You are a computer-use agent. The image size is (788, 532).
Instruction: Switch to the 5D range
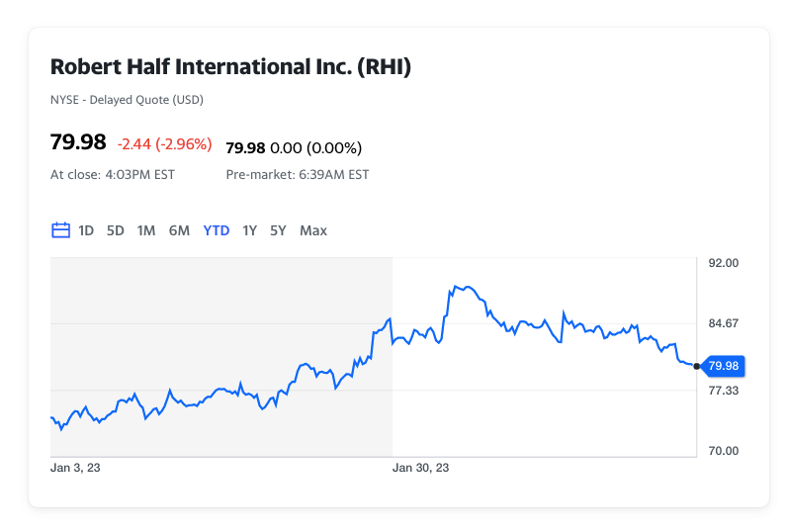pyautogui.click(x=115, y=230)
